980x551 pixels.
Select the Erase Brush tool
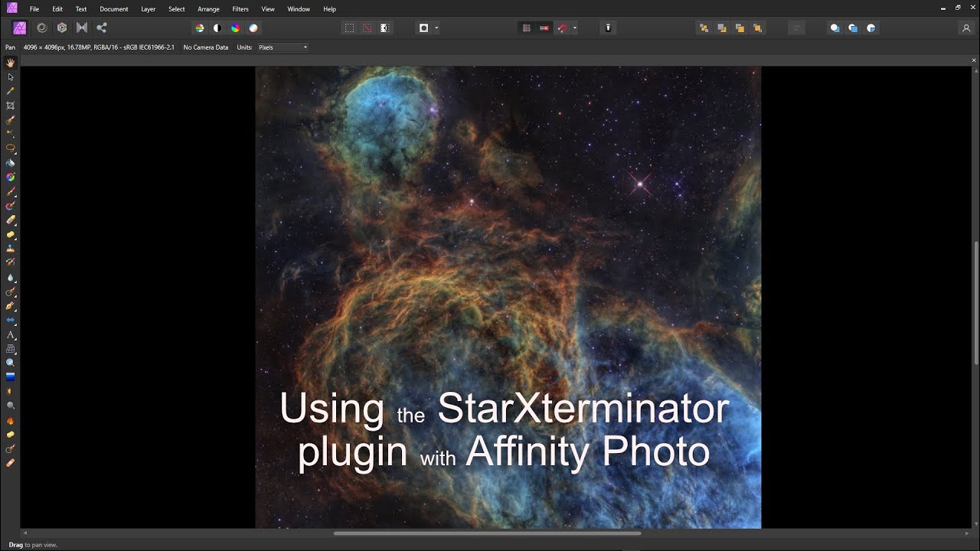[11, 220]
